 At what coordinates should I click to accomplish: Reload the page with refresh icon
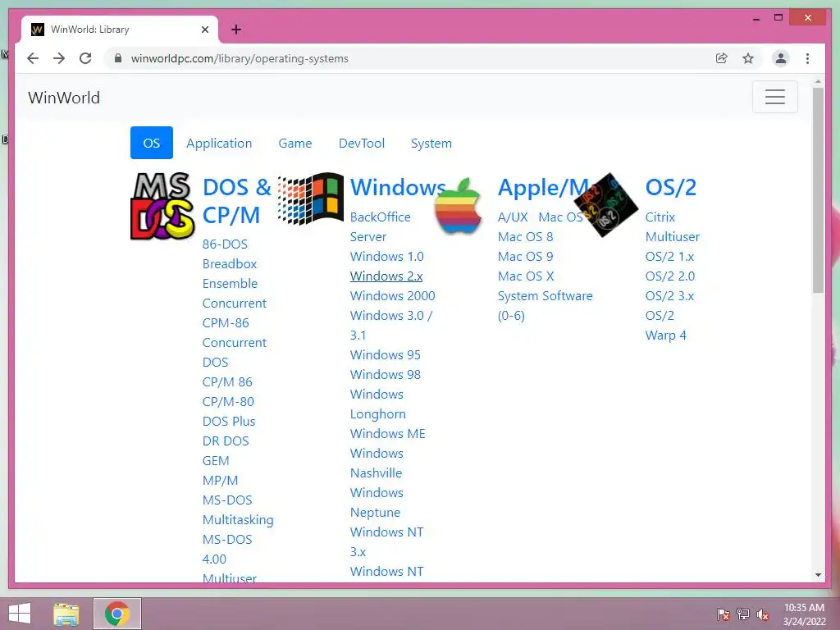[x=85, y=58]
